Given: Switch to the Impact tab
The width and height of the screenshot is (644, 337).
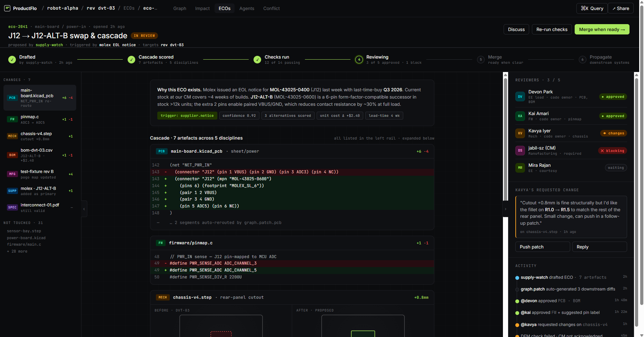Looking at the screenshot, I should (202, 8).
